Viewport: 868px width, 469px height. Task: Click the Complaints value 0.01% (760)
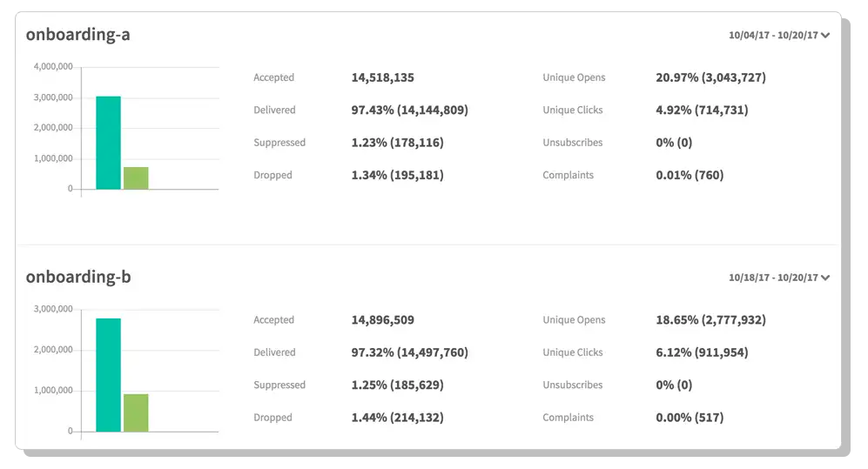coord(690,175)
